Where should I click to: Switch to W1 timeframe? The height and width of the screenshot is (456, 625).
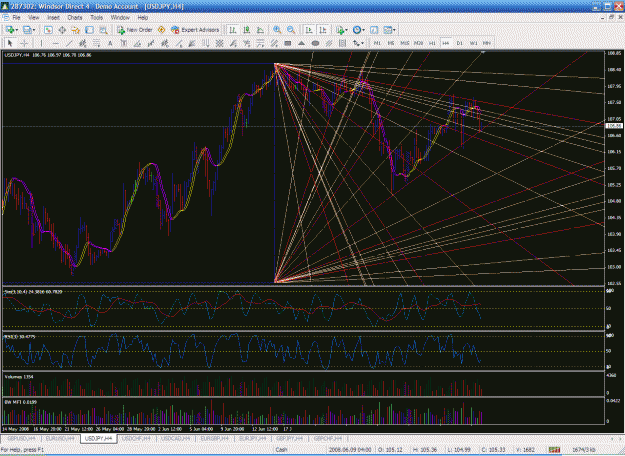[473, 43]
